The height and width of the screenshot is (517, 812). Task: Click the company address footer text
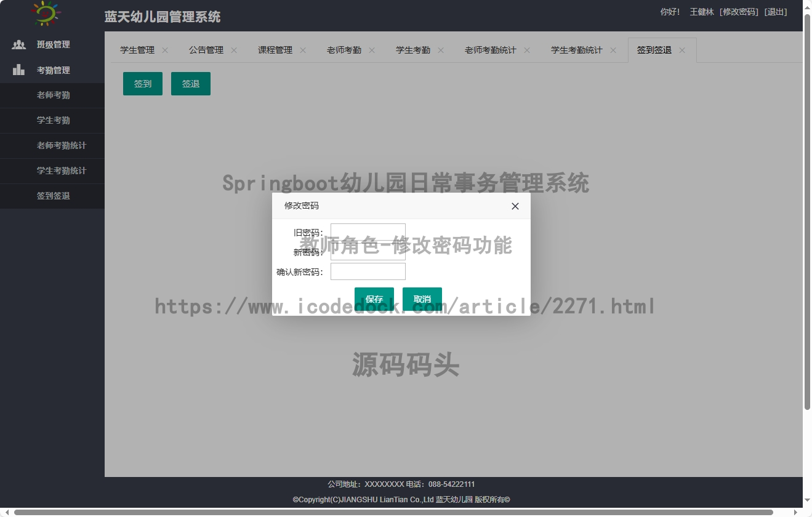click(x=401, y=484)
